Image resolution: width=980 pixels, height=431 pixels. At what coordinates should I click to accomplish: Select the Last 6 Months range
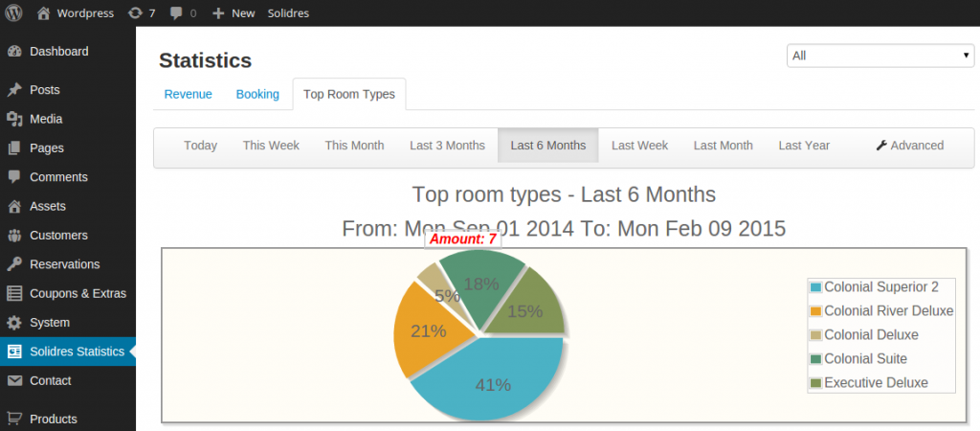[x=548, y=146]
